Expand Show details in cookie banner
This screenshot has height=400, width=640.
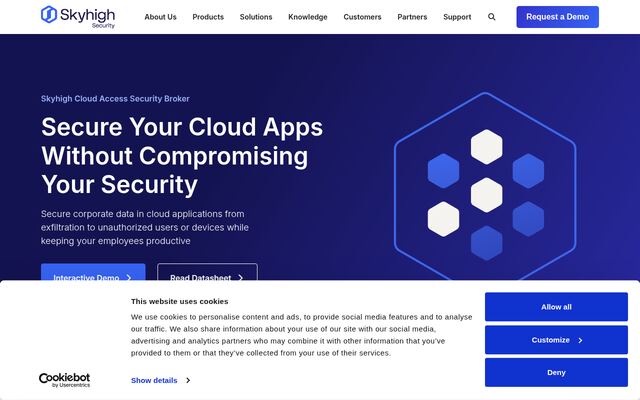pyautogui.click(x=160, y=380)
